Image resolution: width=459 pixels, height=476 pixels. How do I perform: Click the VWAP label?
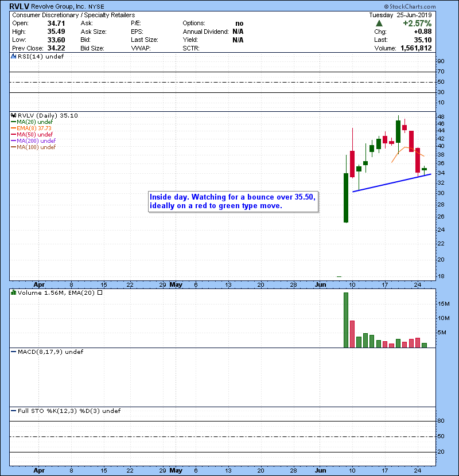[x=141, y=48]
